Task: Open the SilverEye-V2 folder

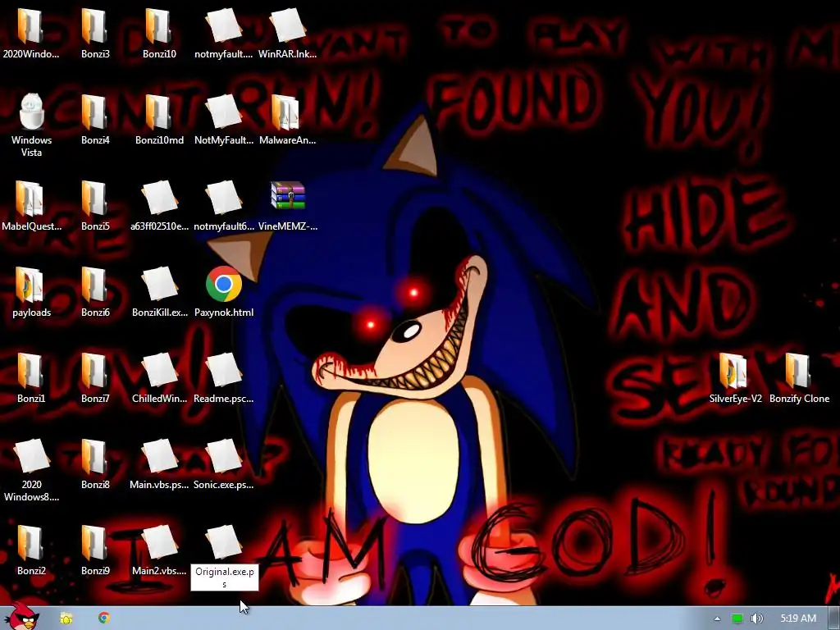Action: [x=734, y=371]
